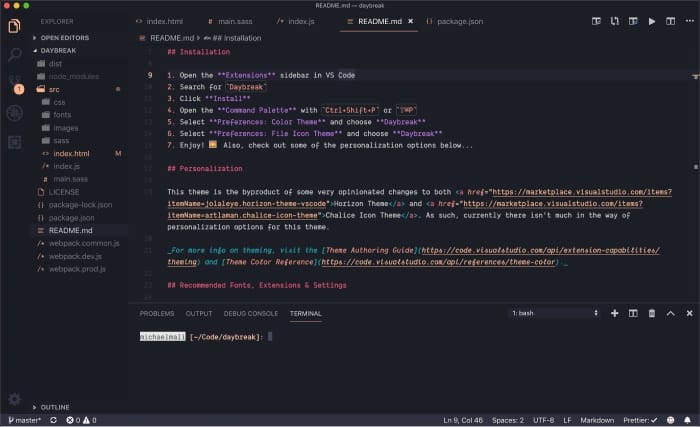The width and height of the screenshot is (700, 427).
Task: Open Source Control view with badge
Action: pos(15,84)
